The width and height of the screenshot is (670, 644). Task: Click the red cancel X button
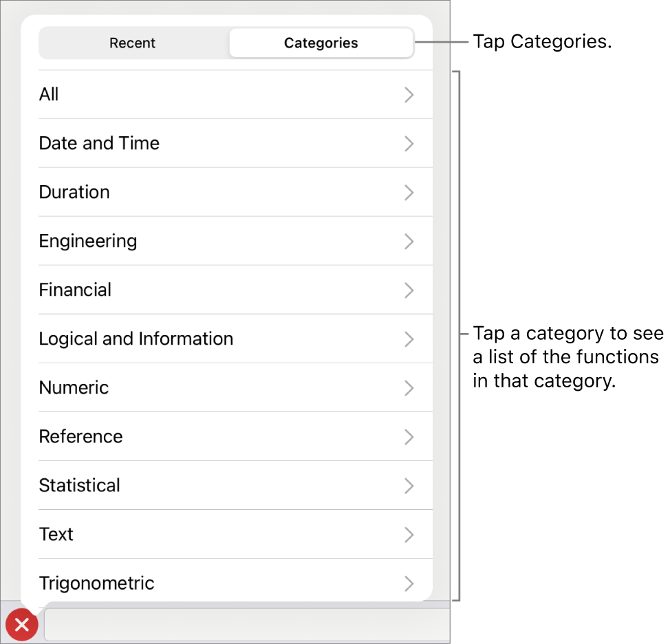point(22,625)
